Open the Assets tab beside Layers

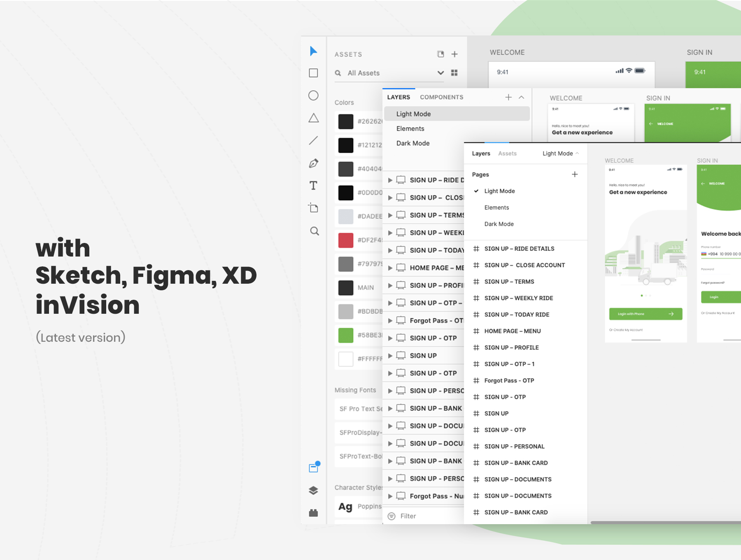(507, 154)
